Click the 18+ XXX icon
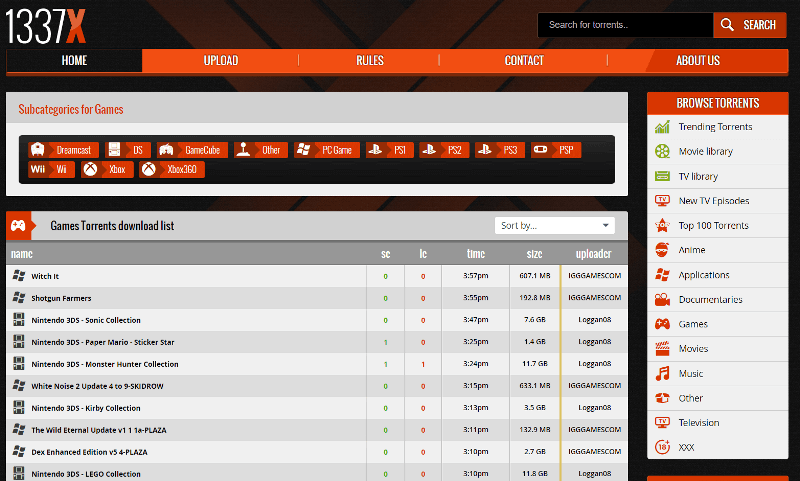This screenshot has width=800, height=481. tap(662, 447)
